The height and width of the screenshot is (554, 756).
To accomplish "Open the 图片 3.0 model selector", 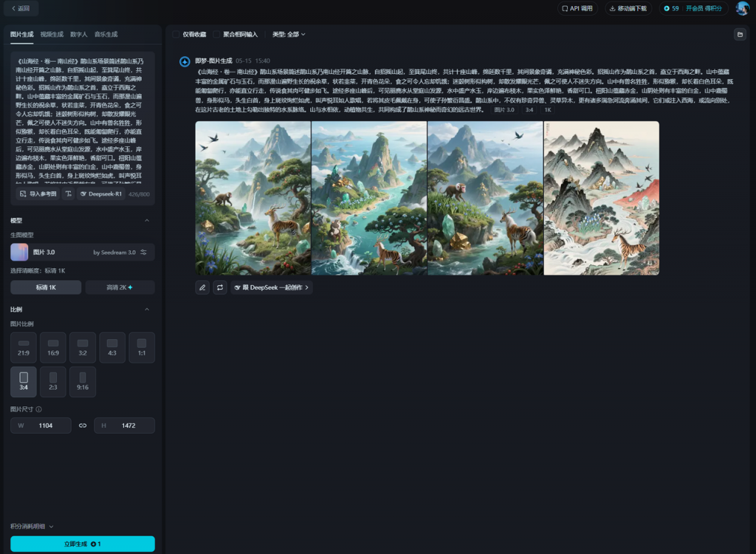I will 83,252.
